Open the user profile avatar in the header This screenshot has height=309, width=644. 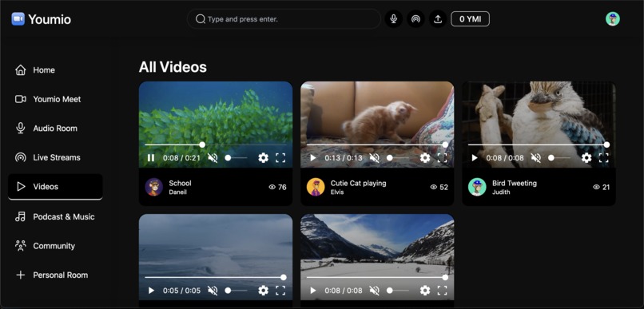pyautogui.click(x=612, y=19)
